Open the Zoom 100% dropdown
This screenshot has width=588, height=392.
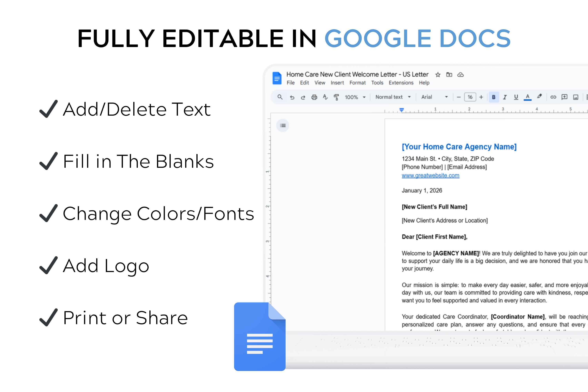[355, 97]
